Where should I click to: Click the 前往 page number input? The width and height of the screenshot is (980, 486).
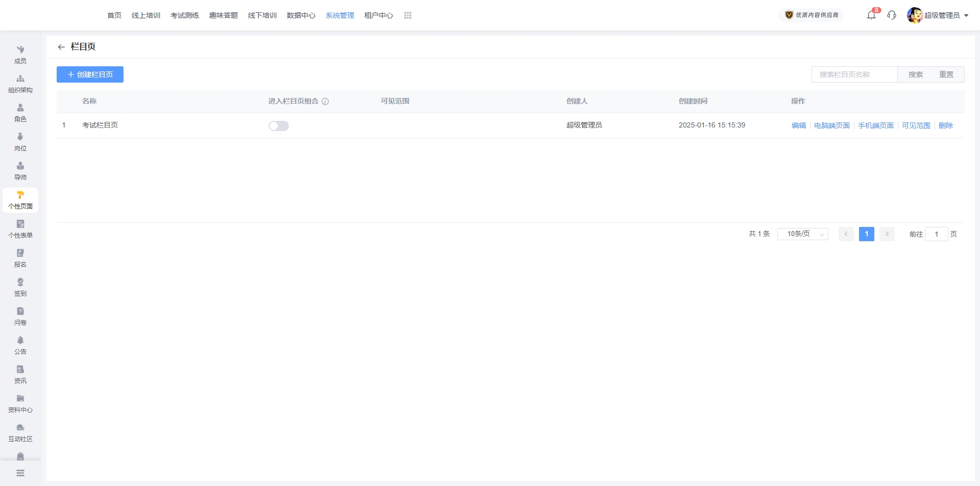pos(936,234)
